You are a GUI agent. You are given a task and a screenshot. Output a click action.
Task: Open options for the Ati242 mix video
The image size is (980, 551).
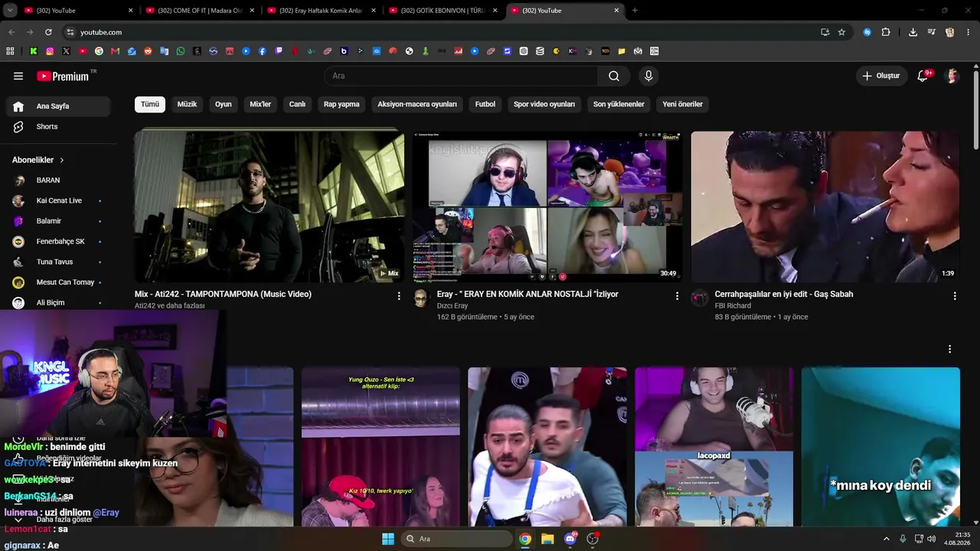399,295
